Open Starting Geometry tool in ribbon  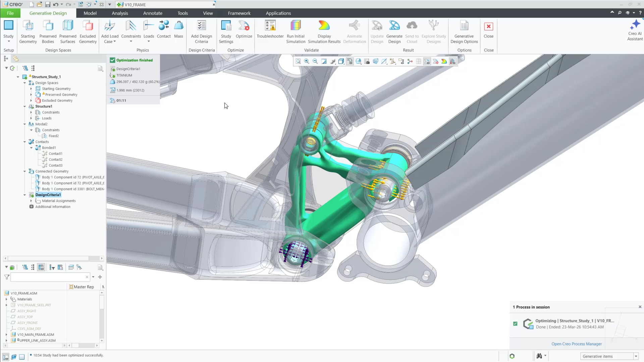tap(28, 32)
